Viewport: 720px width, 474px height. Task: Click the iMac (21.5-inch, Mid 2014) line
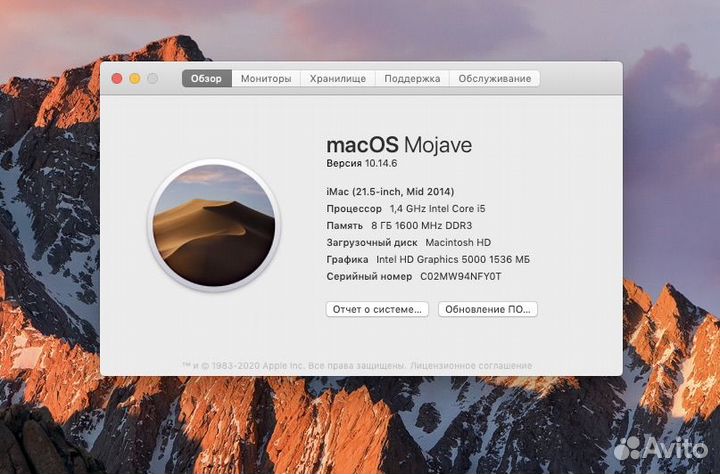390,192
